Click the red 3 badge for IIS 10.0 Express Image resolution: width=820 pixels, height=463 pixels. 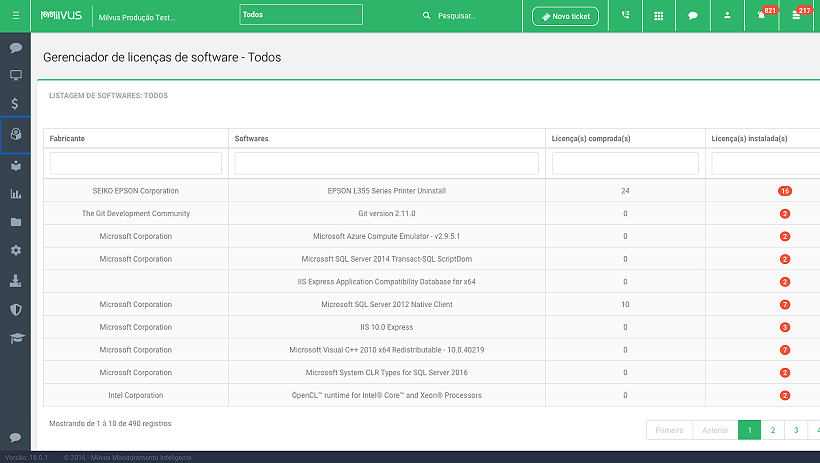tap(784, 328)
